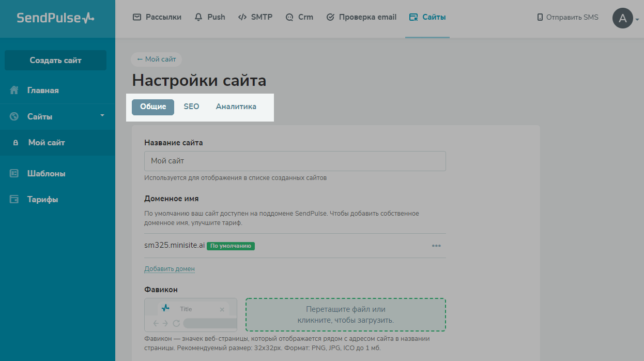The width and height of the screenshot is (644, 361).
Task: Open the SMTP section icon
Action: tap(242, 17)
